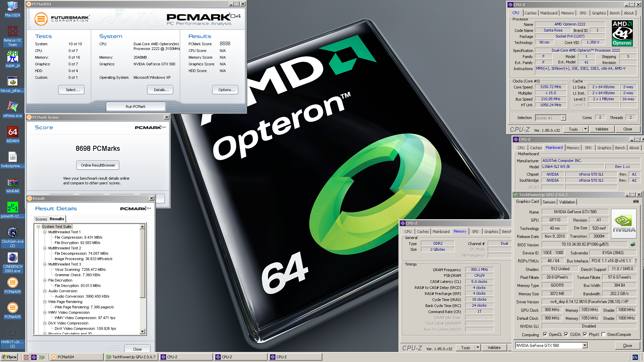Click the NVIDIA logo in GPU-Z
Screen dimensions: 644x362
[624, 224]
